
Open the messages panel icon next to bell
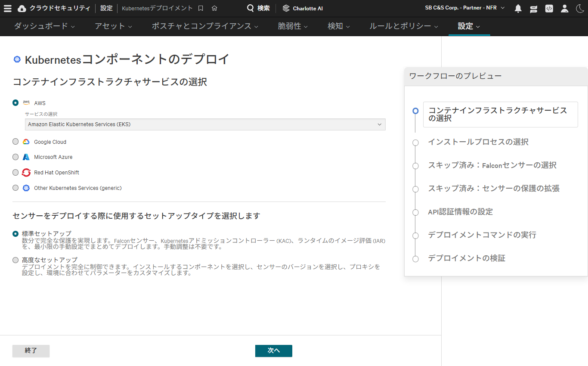(534, 8)
